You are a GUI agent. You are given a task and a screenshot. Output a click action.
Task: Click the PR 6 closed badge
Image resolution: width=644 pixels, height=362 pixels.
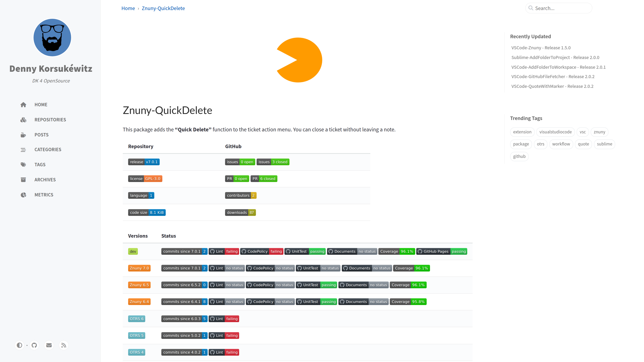point(264,179)
